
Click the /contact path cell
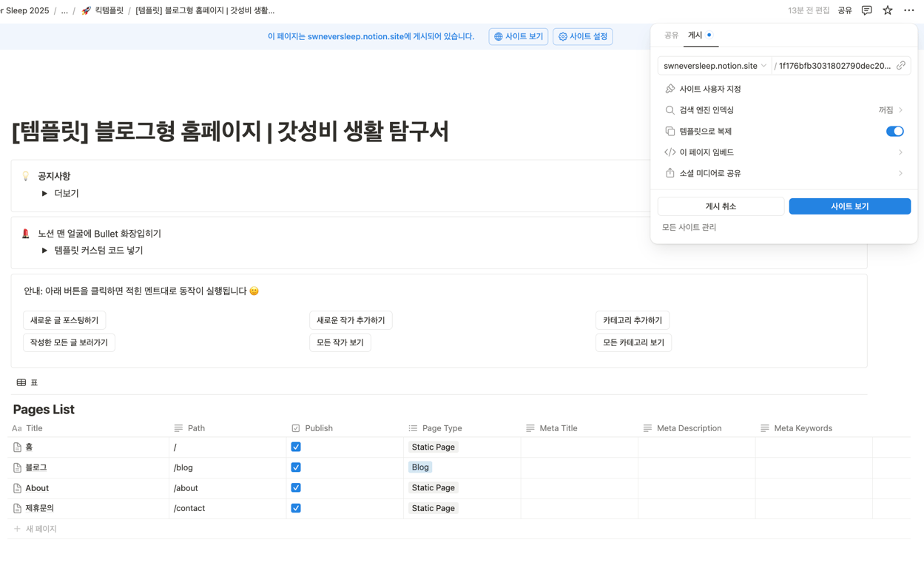coord(227,508)
